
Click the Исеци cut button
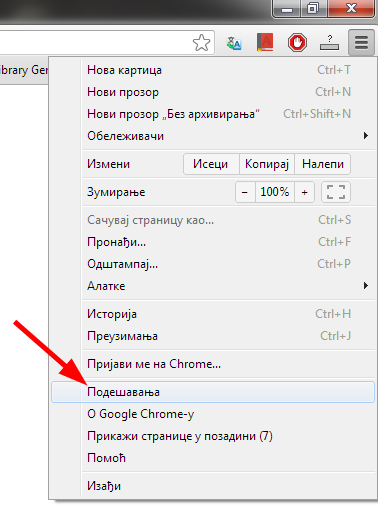point(211,164)
